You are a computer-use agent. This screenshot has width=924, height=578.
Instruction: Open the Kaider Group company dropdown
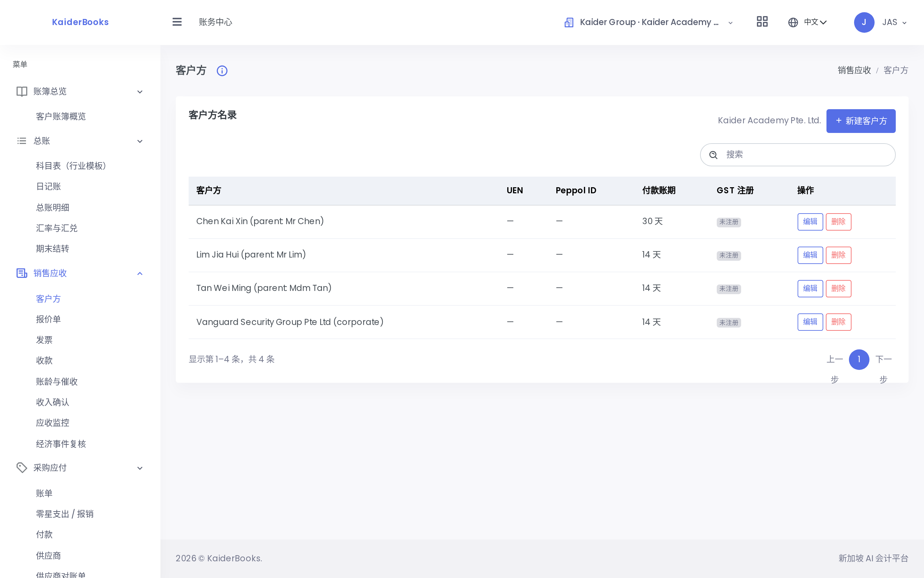[x=649, y=22]
